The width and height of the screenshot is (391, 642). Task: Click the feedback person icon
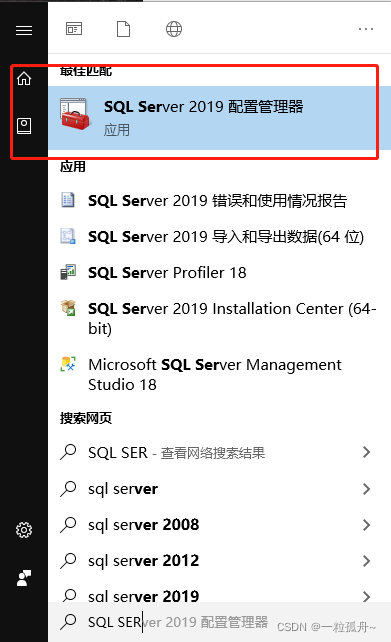(x=24, y=578)
